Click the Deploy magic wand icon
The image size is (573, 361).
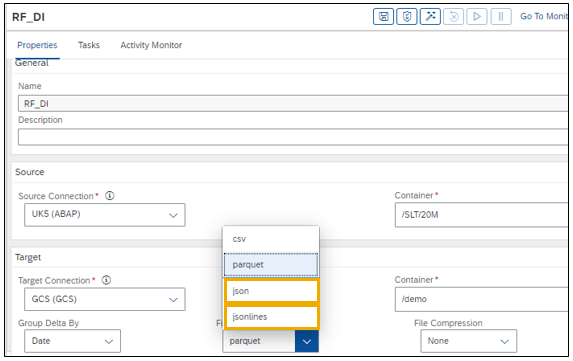pyautogui.click(x=430, y=17)
